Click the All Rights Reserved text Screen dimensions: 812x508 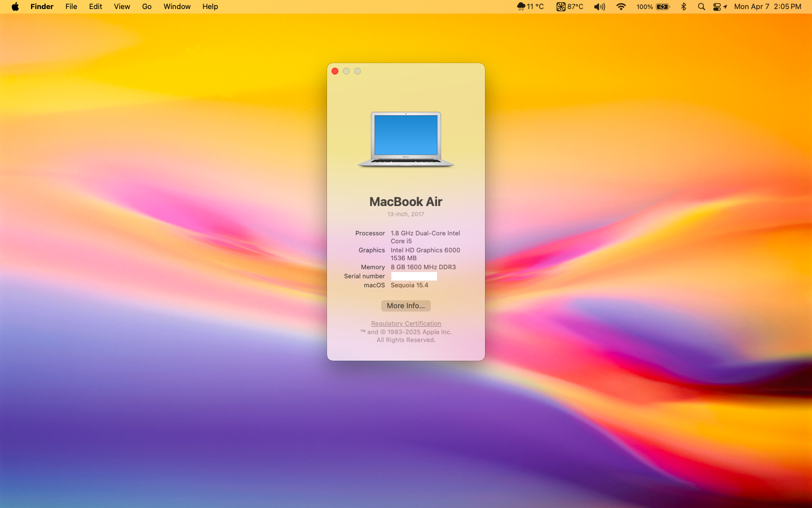(x=406, y=340)
